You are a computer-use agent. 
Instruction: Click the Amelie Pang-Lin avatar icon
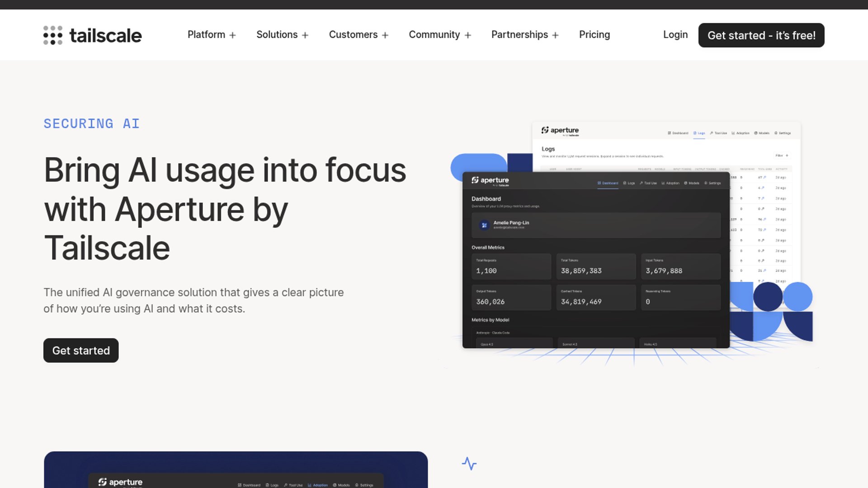(x=484, y=225)
